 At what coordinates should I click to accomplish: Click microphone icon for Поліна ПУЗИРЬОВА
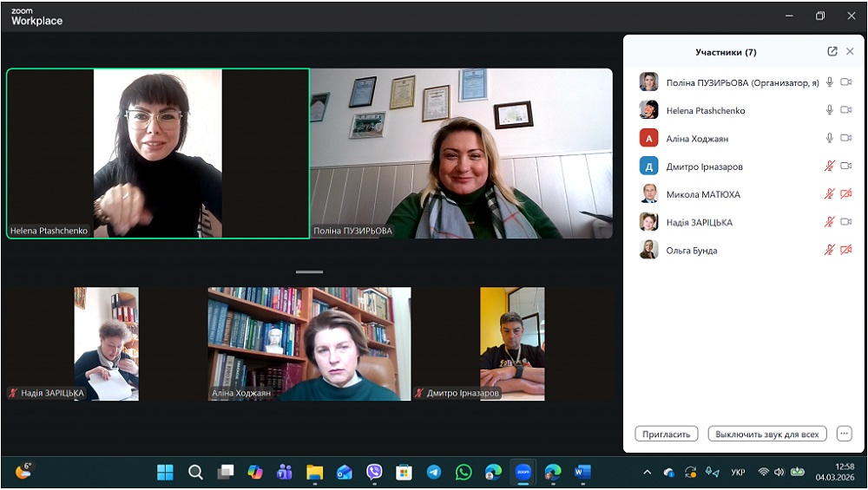[830, 82]
